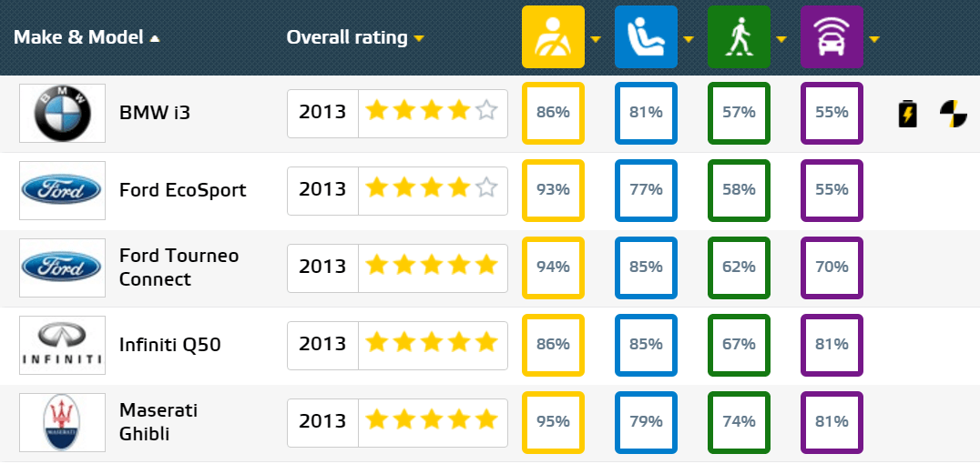Viewport: 980px width, 464px height.
Task: Open sort arrow next to Adult Occupant icon
Action: click(x=596, y=39)
